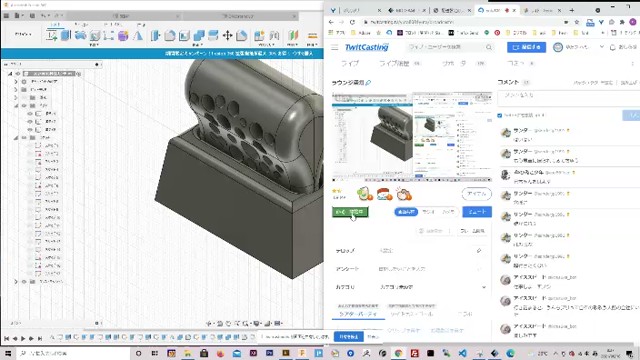The height and width of the screenshot is (360, 640).
Task: Select the Extrude tool icon
Action: coord(66,36)
